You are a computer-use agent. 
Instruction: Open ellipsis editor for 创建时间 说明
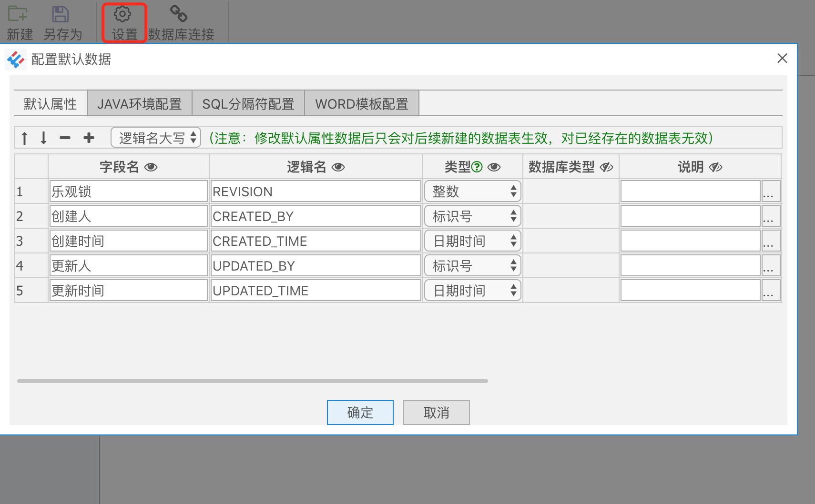pyautogui.click(x=771, y=241)
